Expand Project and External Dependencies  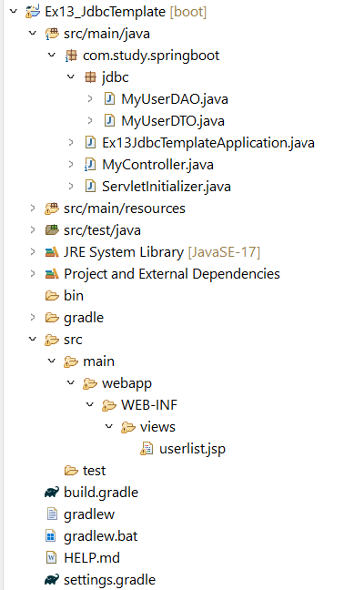point(33,273)
